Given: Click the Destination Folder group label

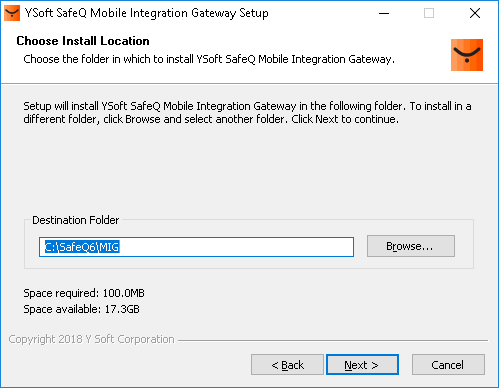Looking at the screenshot, I should click(76, 220).
